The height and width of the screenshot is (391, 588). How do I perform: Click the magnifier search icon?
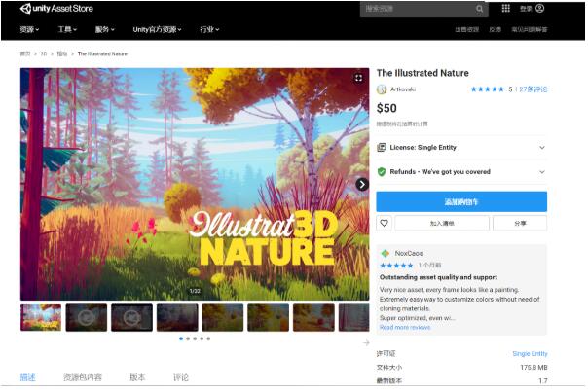point(479,9)
